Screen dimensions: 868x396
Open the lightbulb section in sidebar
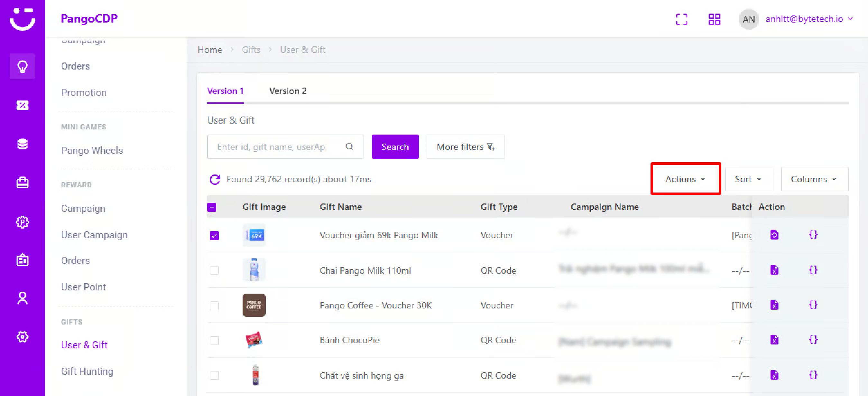22,66
